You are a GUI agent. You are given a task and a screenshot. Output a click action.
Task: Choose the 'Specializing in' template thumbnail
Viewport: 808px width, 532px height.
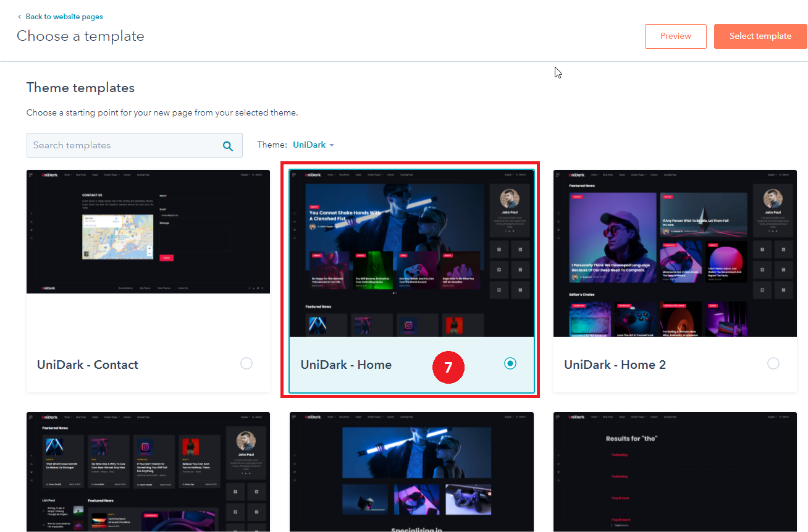(411, 471)
